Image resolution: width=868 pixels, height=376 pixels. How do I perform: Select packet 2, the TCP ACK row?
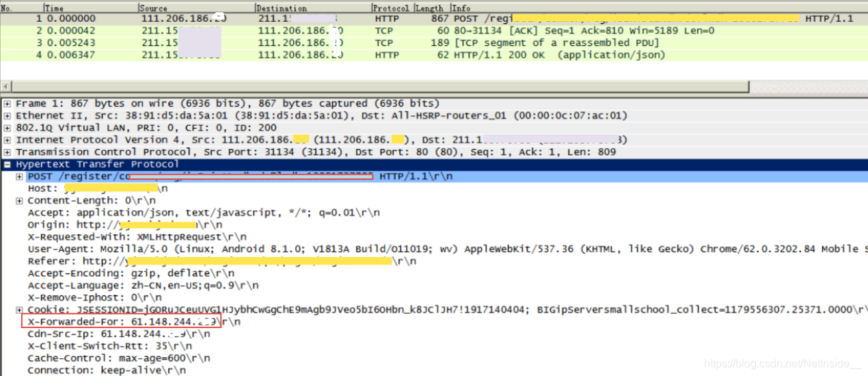coord(434,31)
